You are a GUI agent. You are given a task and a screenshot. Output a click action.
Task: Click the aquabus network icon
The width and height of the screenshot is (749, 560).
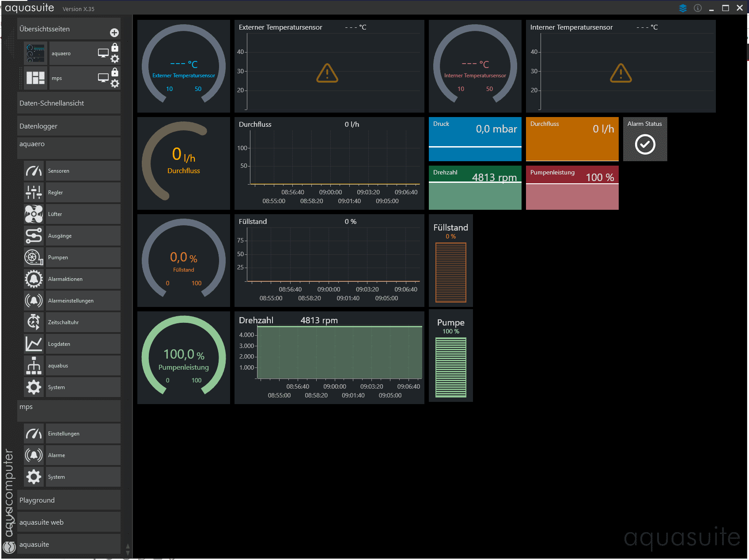click(x=34, y=366)
